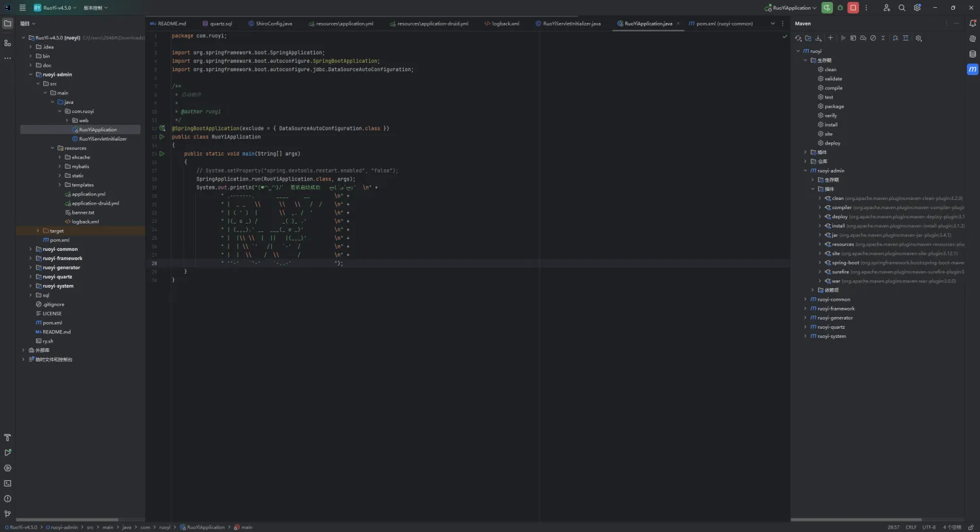Open Search Everywhere magnifier
This screenshot has height=532, width=980.
pos(902,8)
